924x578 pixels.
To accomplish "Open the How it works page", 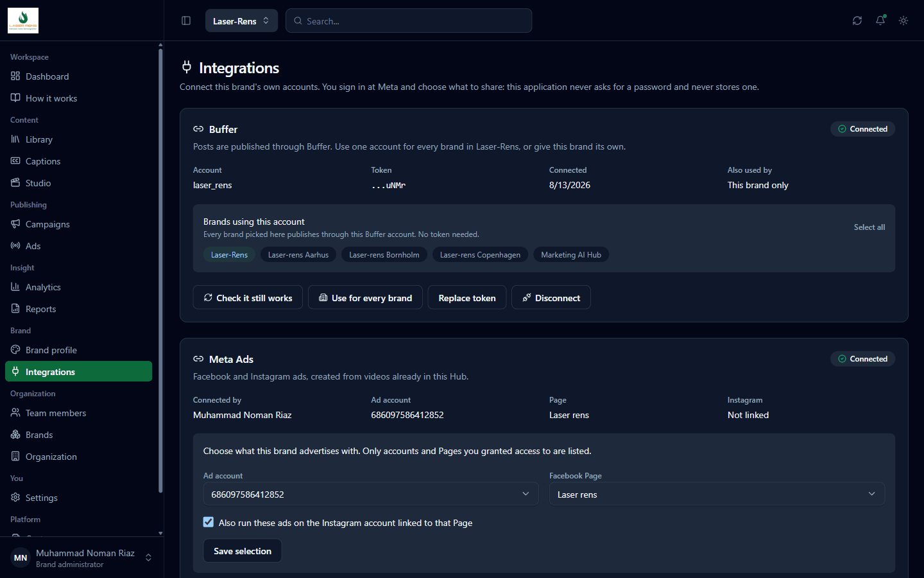I will 78,98.
